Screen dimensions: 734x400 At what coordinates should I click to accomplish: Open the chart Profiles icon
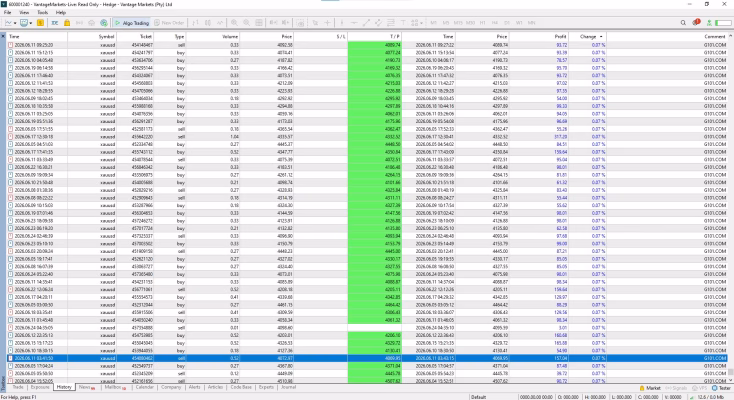[x=23, y=22]
